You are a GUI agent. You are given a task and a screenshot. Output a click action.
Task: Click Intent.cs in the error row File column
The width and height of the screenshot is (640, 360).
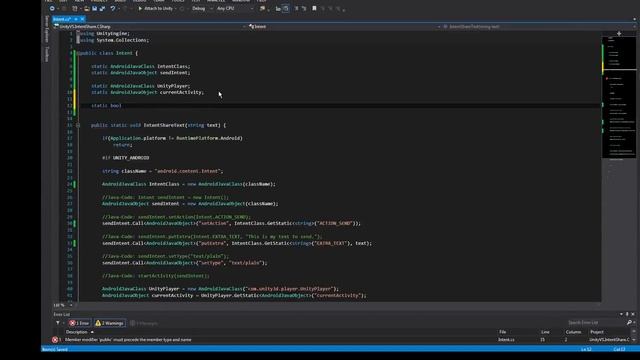(506, 340)
